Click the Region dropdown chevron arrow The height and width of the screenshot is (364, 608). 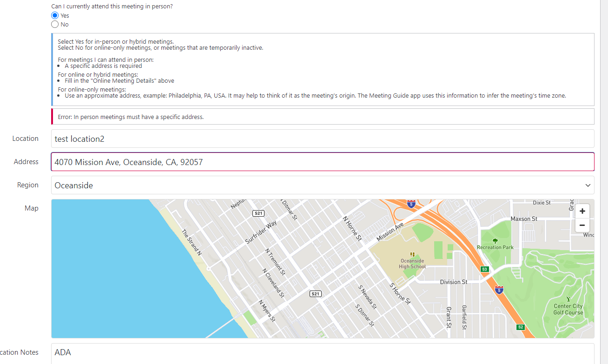coord(588,185)
